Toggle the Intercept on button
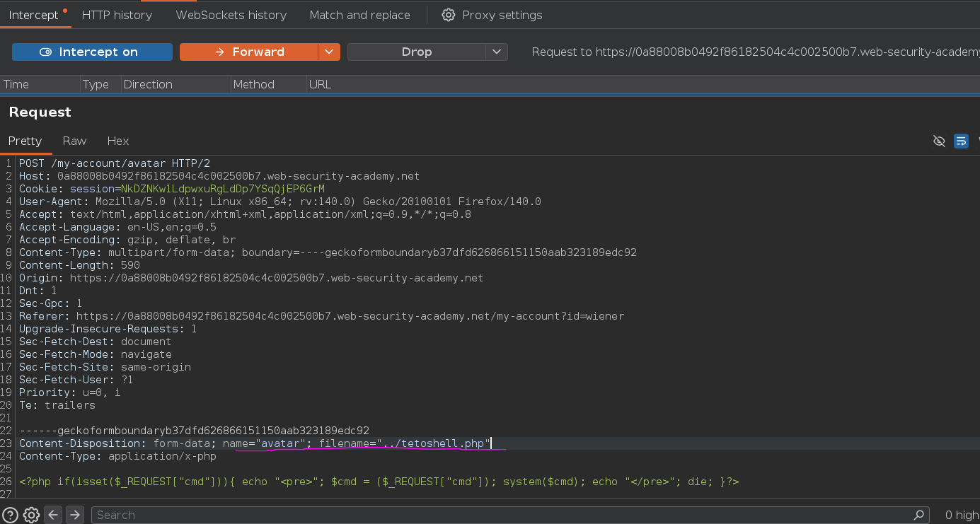The height and width of the screenshot is (524, 980). [x=92, y=52]
